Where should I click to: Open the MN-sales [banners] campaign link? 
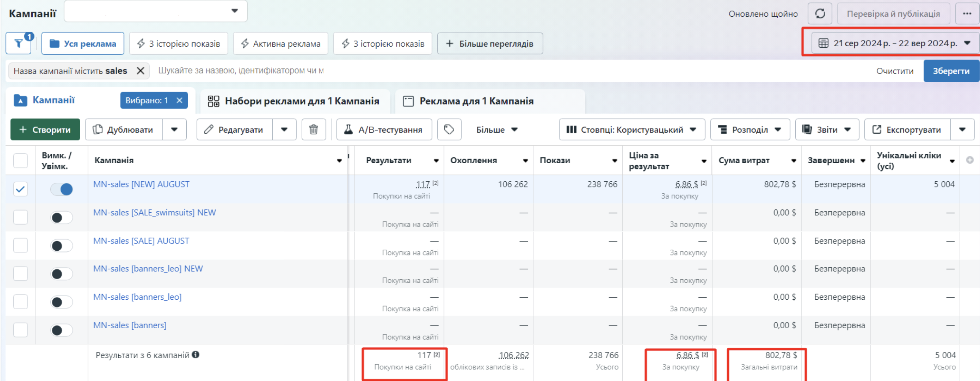coord(130,325)
